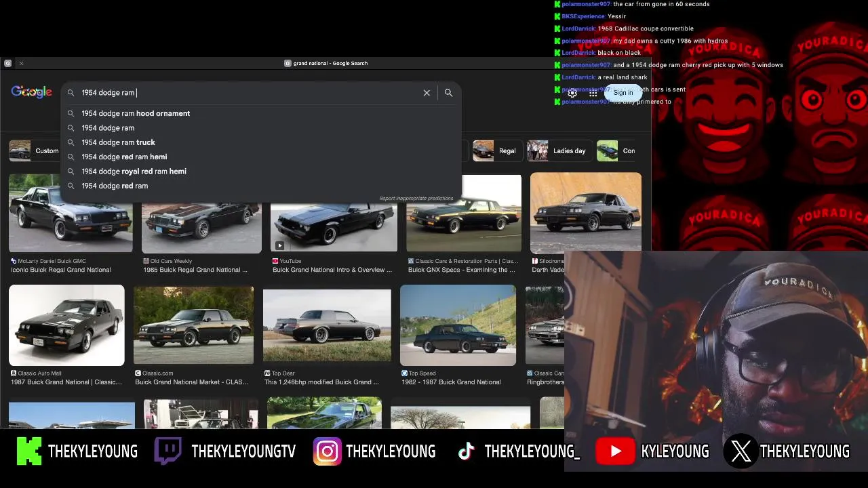The image size is (868, 488).
Task: Click the YouTube logo in the stream banner
Action: (616, 451)
